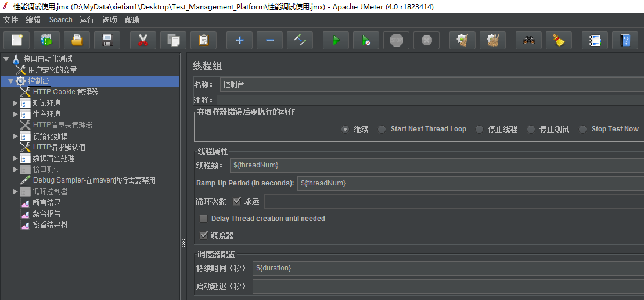Click the Clear All double-broom icon

[x=493, y=40]
